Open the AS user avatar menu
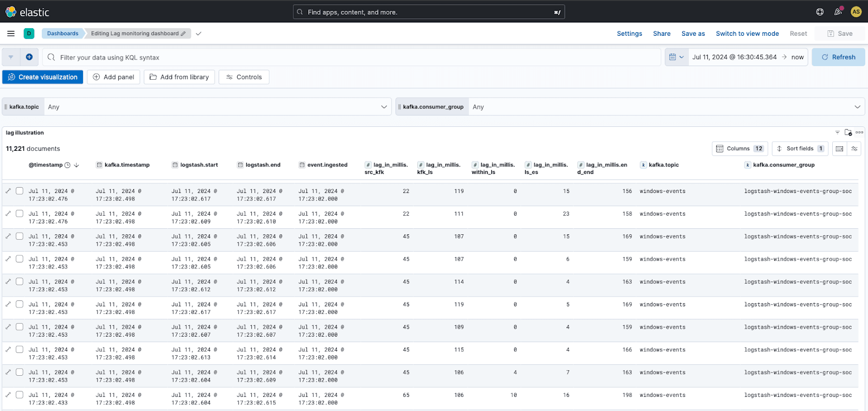The width and height of the screenshot is (868, 411). click(x=856, y=12)
